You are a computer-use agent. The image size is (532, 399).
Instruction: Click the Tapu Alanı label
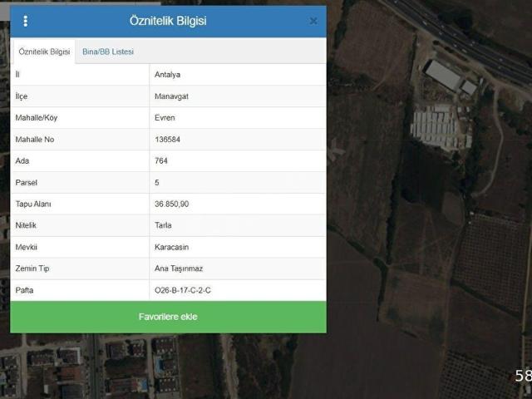tap(33, 204)
